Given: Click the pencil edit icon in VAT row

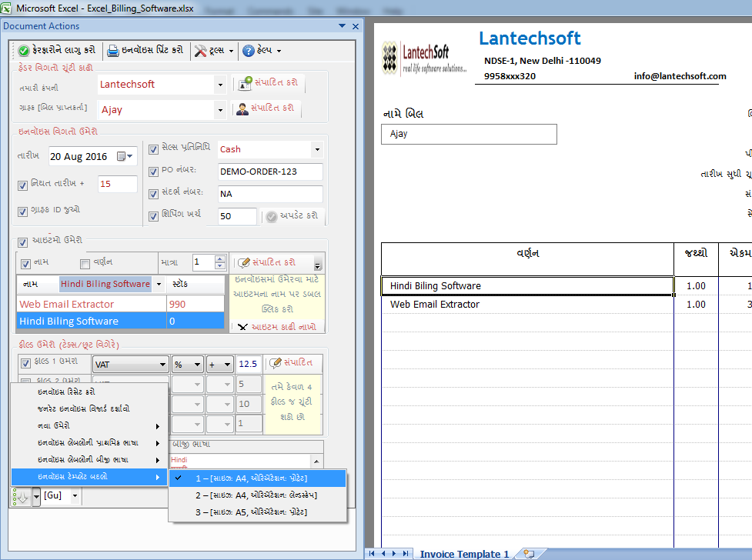Looking at the screenshot, I should click(275, 363).
